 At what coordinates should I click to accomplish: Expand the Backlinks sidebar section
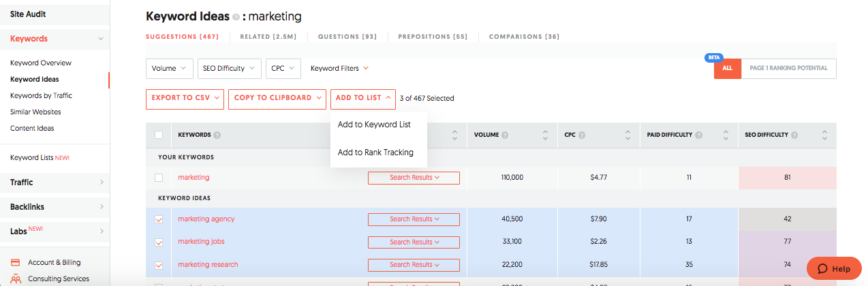pyautogui.click(x=55, y=207)
